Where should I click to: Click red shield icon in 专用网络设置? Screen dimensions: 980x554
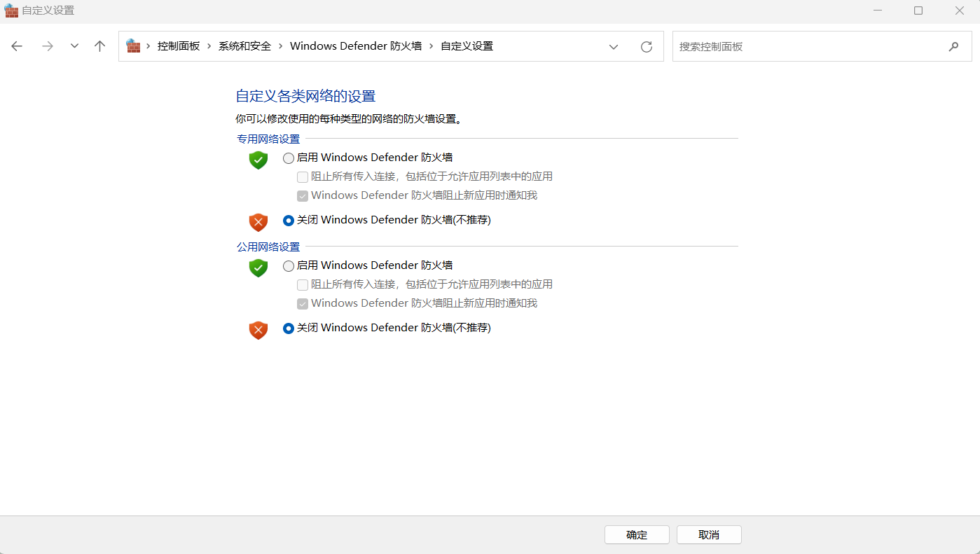click(258, 222)
